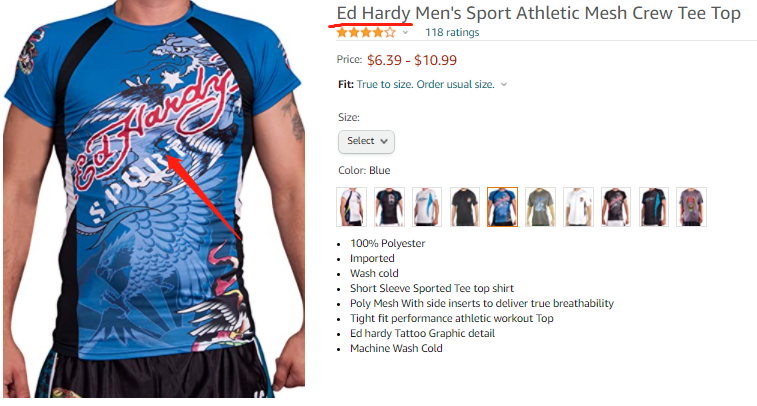This screenshot has height=406, width=757.
Task: Pick the black shirt with pink graphic swatch
Action: point(616,207)
